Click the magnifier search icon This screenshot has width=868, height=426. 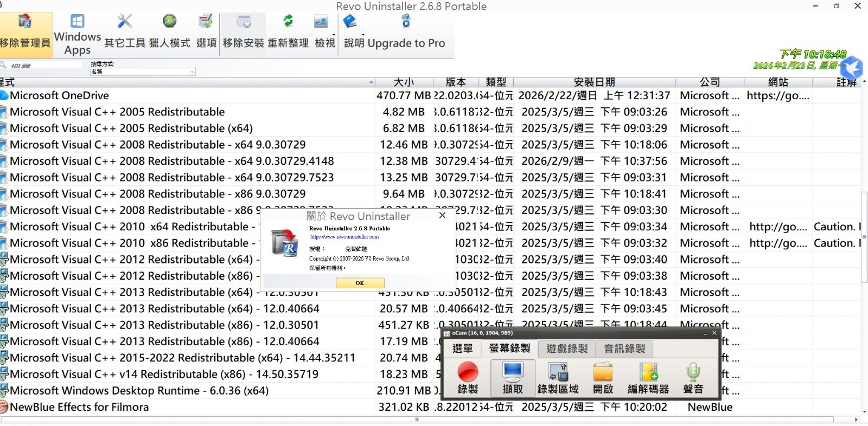(x=3, y=65)
